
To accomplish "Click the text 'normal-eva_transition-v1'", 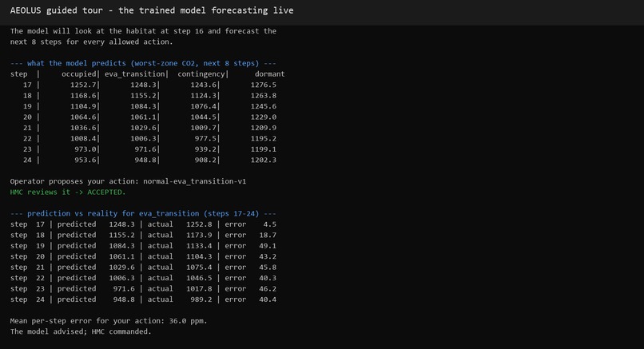I will click(x=195, y=181).
